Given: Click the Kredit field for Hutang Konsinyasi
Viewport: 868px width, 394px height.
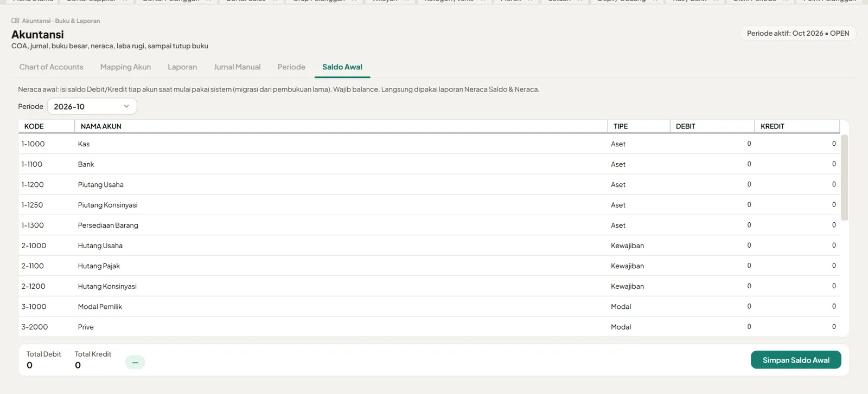Looking at the screenshot, I should 797,286.
